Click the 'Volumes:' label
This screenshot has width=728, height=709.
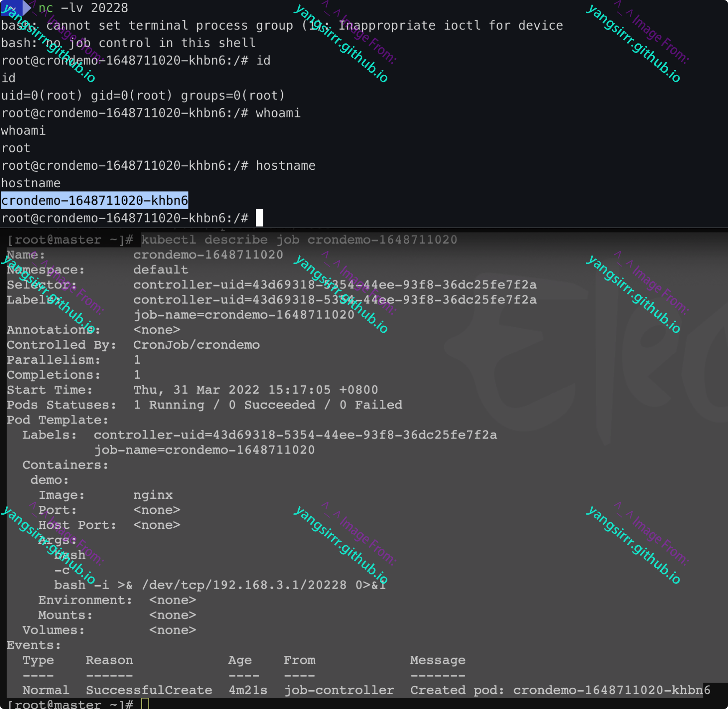[x=53, y=630]
